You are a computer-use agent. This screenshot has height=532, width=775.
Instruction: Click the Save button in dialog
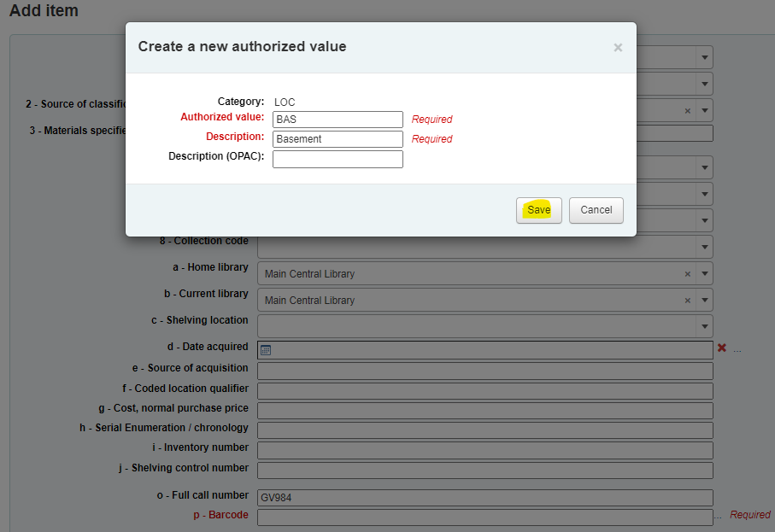tap(538, 210)
